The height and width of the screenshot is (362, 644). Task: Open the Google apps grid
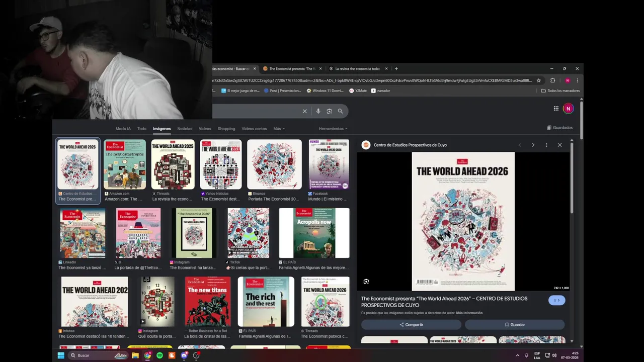click(556, 108)
